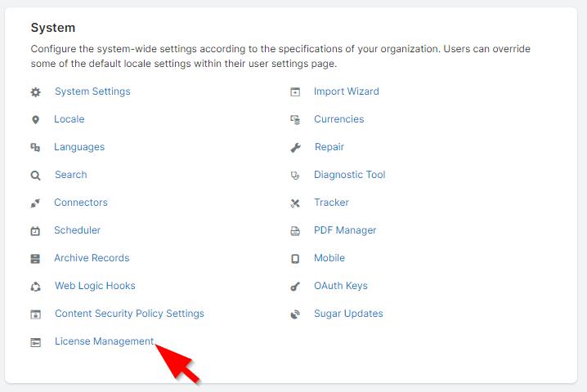The height and width of the screenshot is (392, 587).
Task: Click the key icon beside OAuth Keys
Action: 295,287
